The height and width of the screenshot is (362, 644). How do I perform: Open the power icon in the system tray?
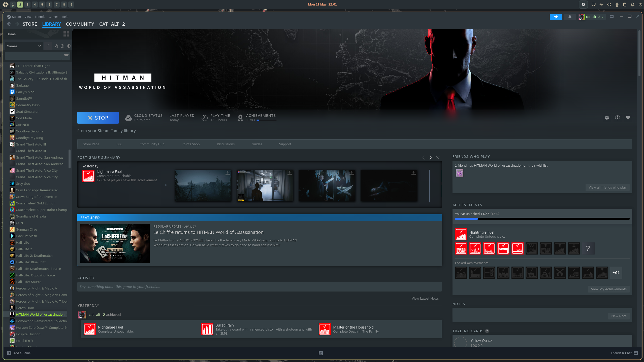(640, 4)
